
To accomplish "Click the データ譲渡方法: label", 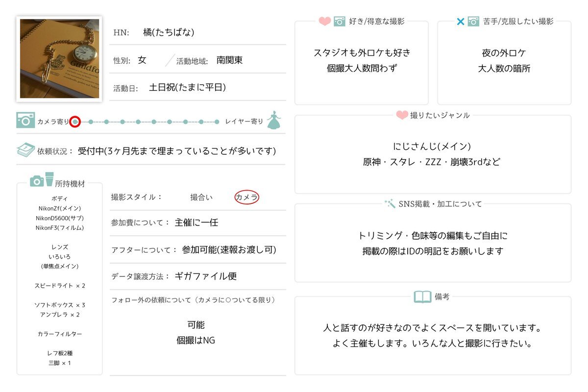I will [x=141, y=276].
